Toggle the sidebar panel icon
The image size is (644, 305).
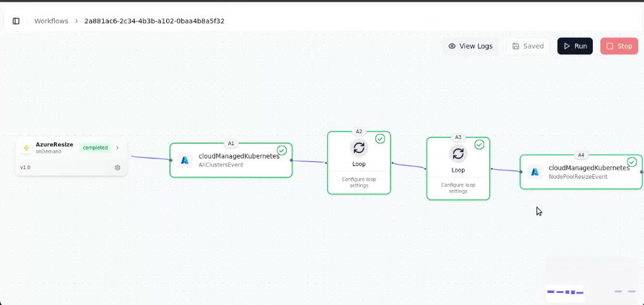tap(16, 21)
